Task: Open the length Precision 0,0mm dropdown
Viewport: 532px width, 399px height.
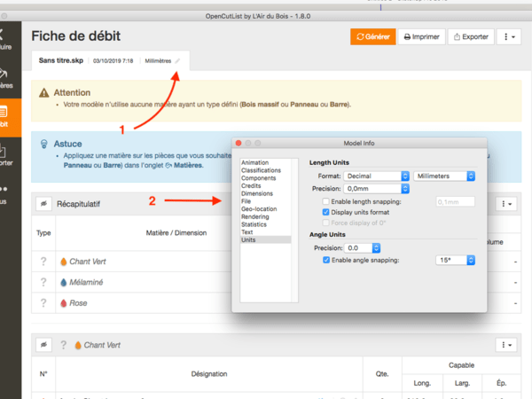Action: [376, 189]
